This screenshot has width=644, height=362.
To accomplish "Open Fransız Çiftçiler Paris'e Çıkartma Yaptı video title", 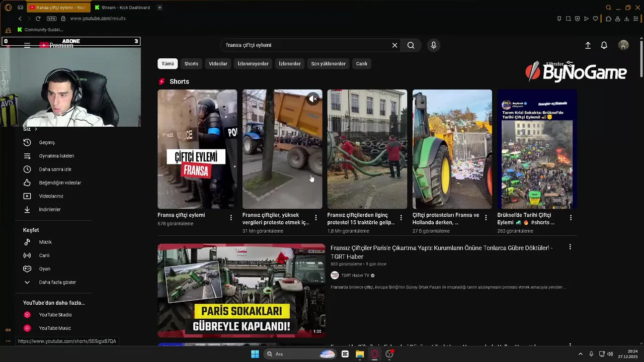I will coord(441,252).
